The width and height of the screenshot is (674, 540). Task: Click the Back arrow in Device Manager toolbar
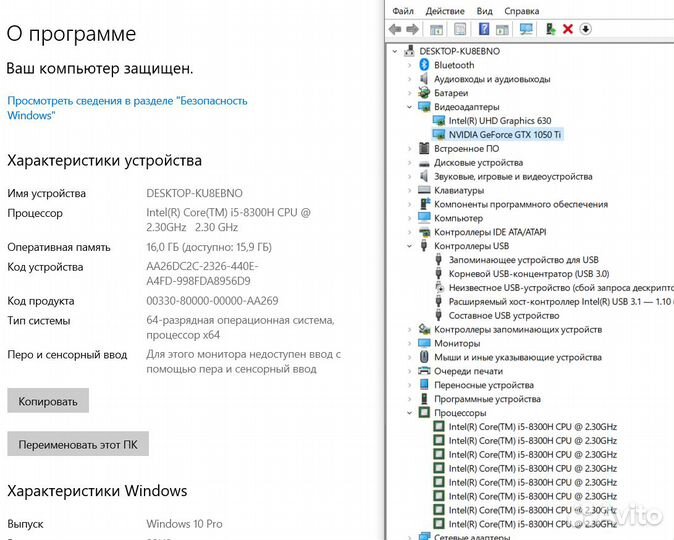pos(396,29)
